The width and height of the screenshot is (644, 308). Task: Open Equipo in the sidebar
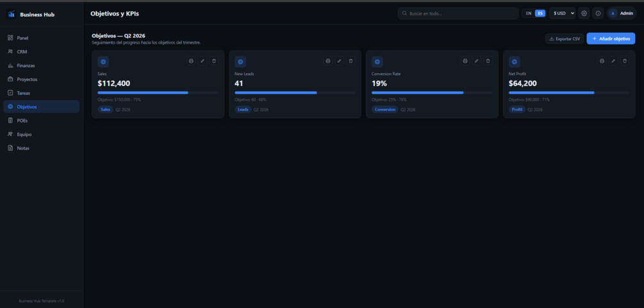(x=41, y=135)
